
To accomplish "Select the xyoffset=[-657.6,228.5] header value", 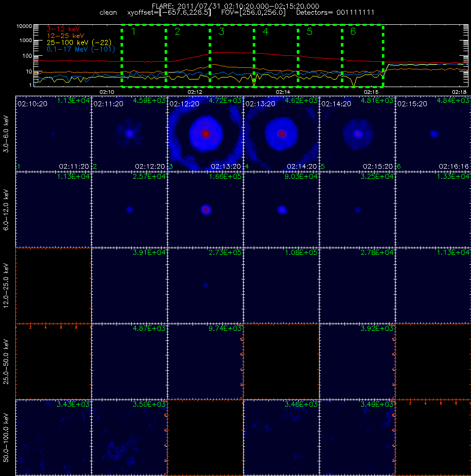I will 169,13.
